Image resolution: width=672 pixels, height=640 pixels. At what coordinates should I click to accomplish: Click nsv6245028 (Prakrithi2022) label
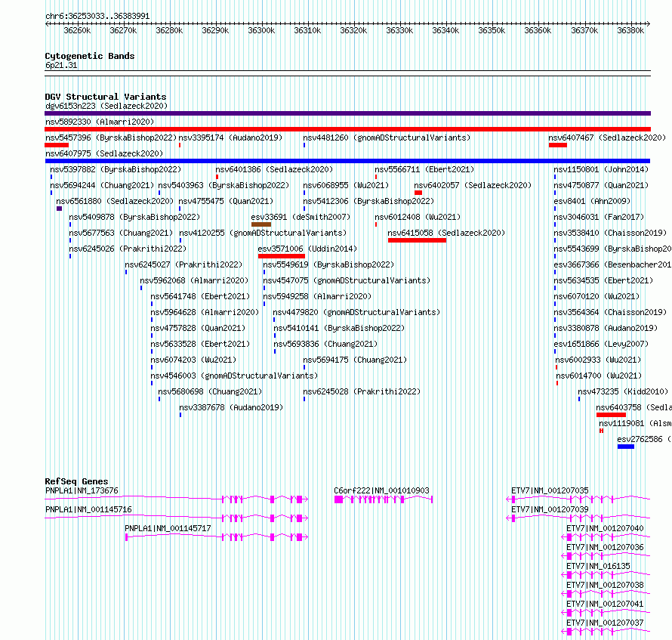[x=362, y=391]
